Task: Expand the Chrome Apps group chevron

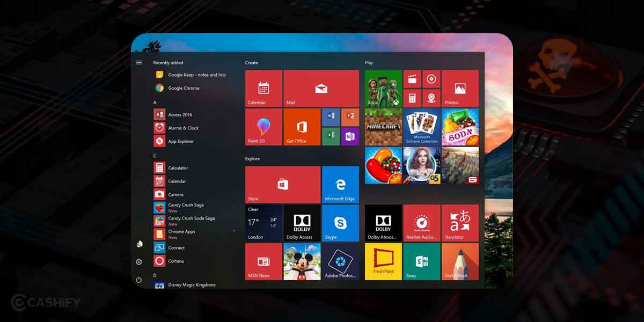Action: (233, 230)
